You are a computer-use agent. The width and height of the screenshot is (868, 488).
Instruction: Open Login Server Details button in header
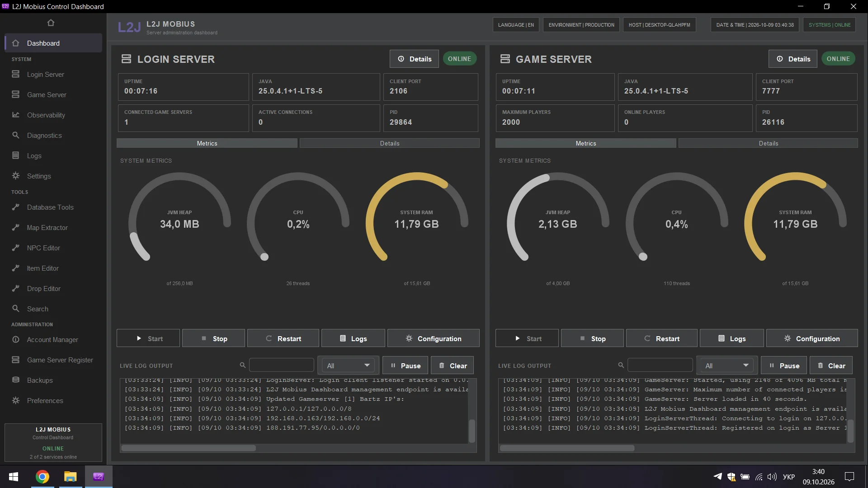(x=414, y=59)
